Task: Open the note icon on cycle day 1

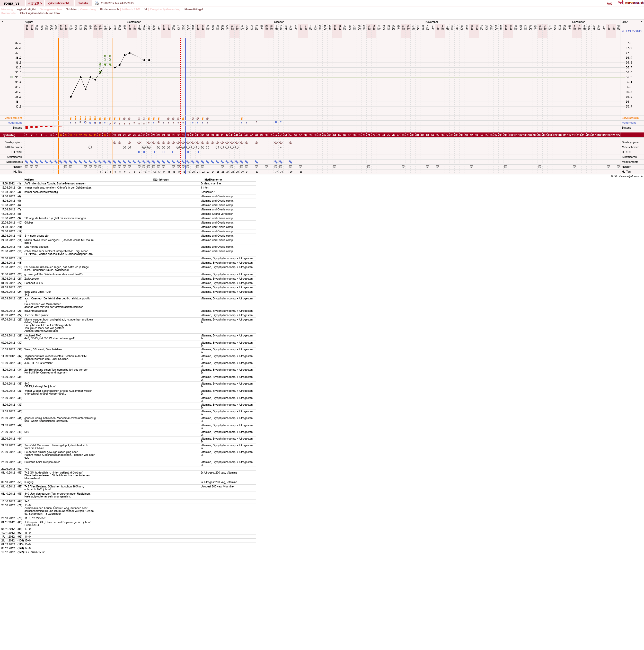Action: [27, 167]
